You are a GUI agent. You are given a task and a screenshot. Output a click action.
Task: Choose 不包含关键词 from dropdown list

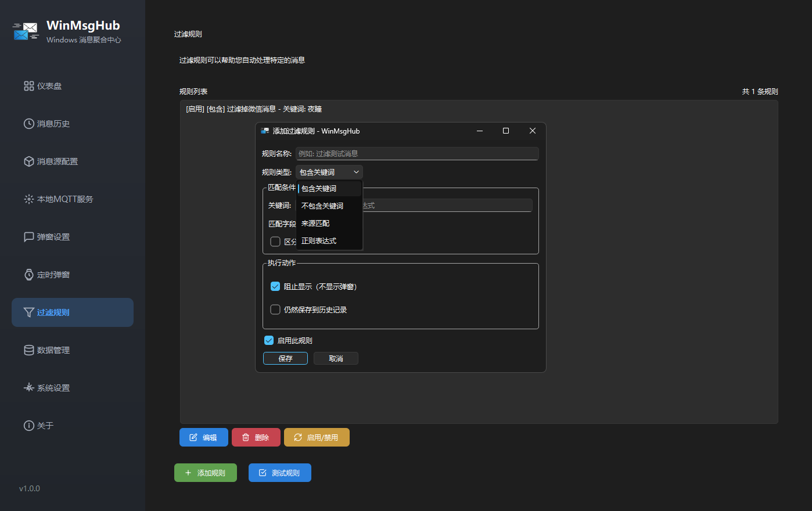(322, 206)
